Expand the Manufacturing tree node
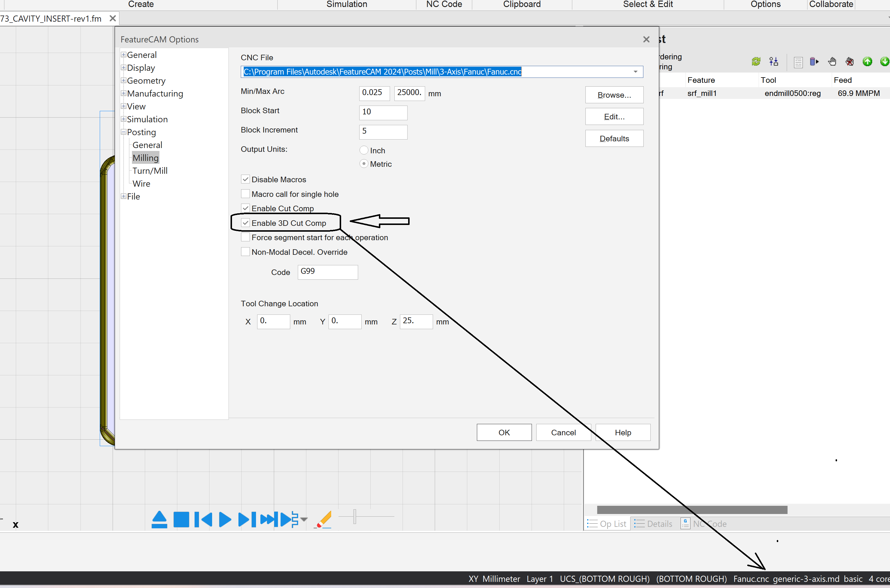This screenshot has height=588, width=890. [x=123, y=93]
